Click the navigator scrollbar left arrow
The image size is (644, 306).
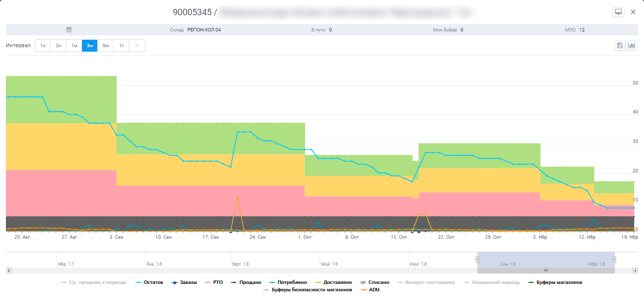tap(8, 271)
